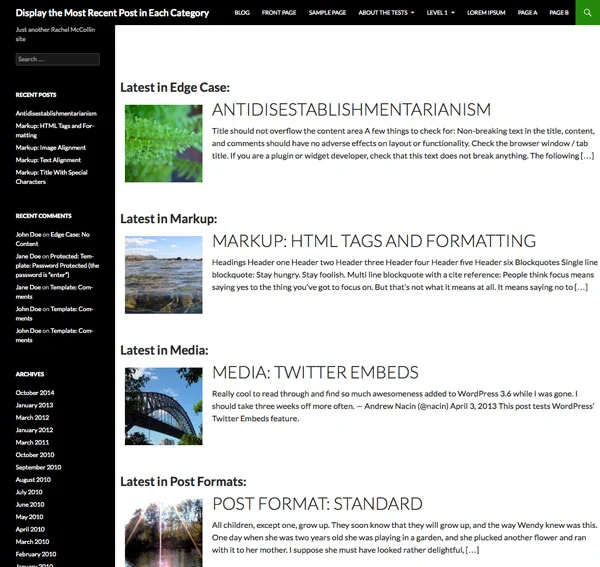Go to Front Page in navigation
Viewport: 600px width, 567px height.
(x=280, y=13)
